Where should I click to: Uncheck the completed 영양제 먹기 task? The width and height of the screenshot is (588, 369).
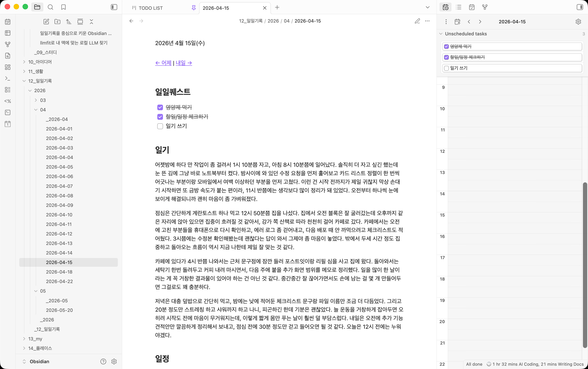pos(160,107)
